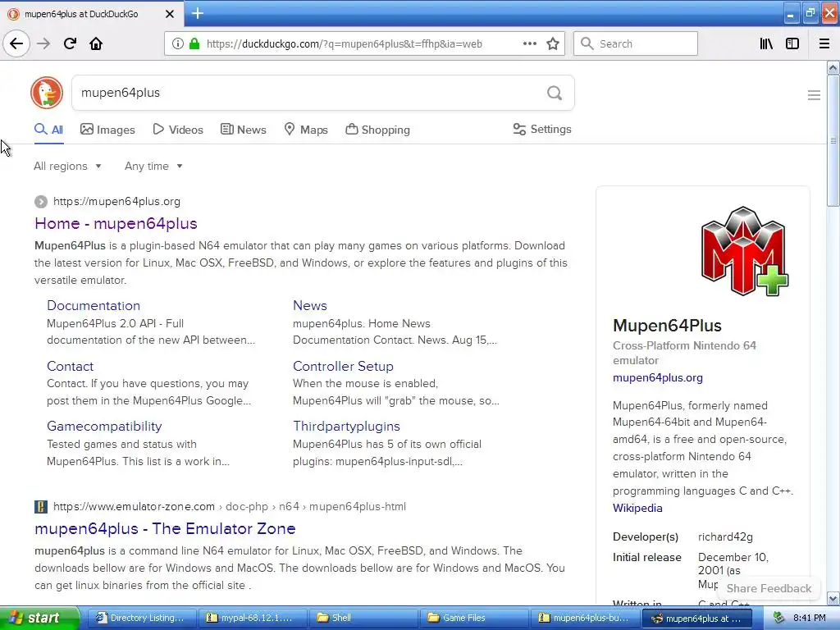Viewport: 840px width, 630px height.
Task: Switch to the Shopping tab
Action: point(377,130)
